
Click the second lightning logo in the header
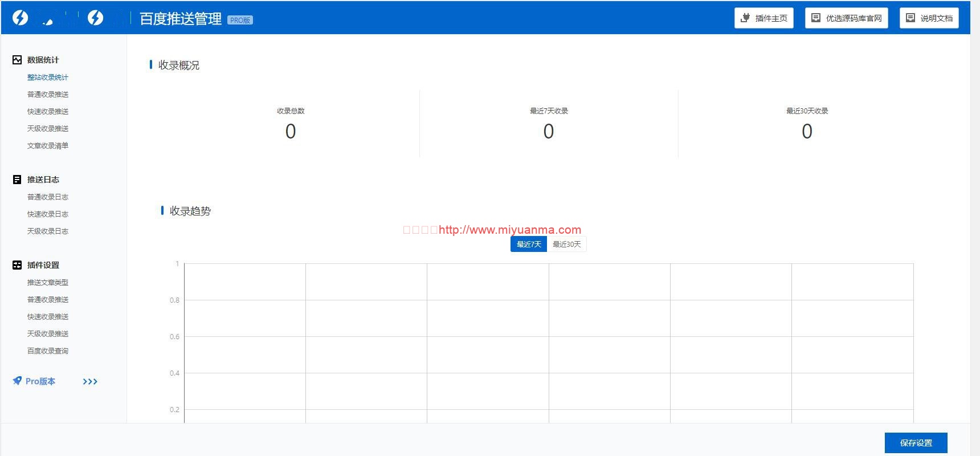(x=95, y=18)
